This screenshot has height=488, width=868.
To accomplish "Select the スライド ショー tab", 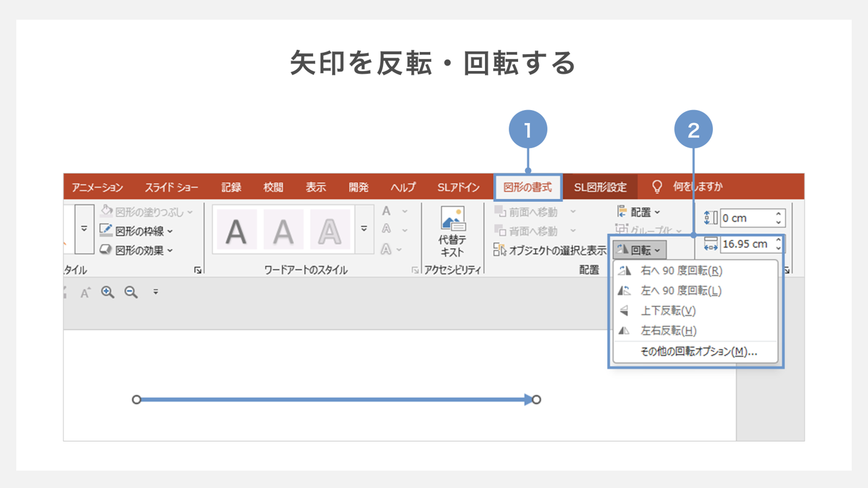I will tap(171, 187).
